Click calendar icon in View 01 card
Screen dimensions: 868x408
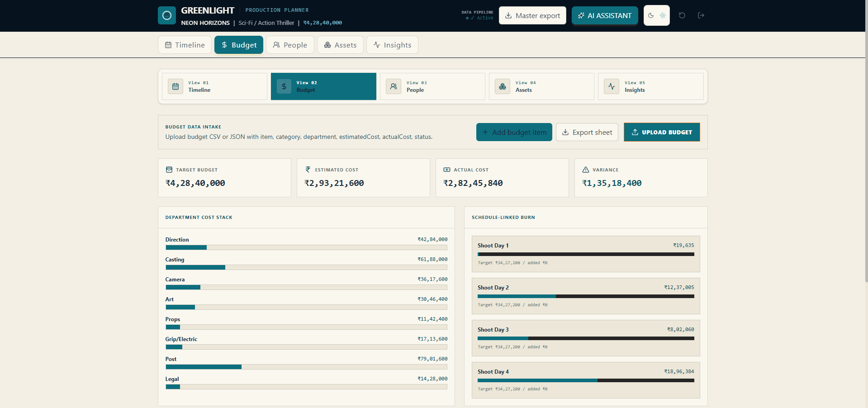coord(175,86)
